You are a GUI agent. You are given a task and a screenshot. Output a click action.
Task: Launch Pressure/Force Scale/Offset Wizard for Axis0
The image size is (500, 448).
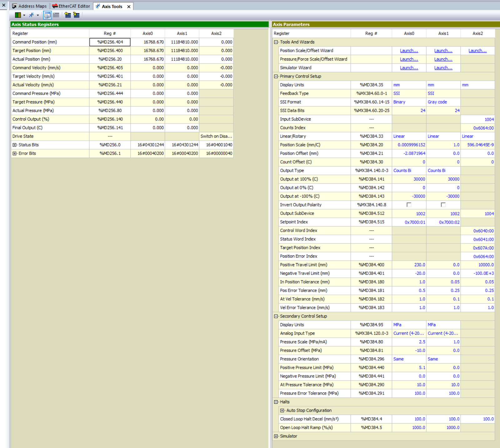click(409, 59)
